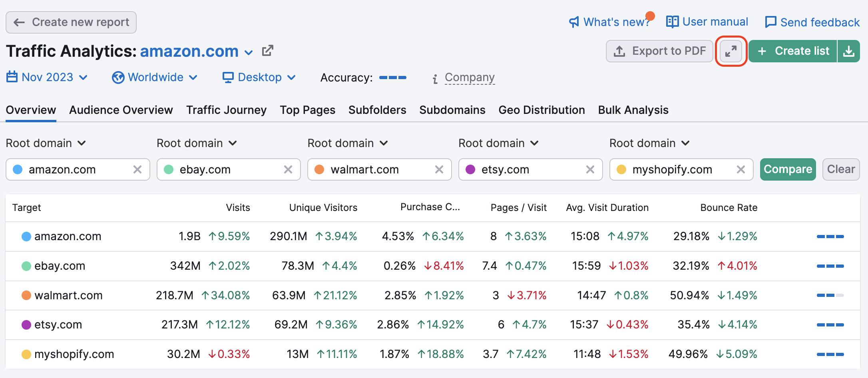Remove walmart.com from comparison field
The width and height of the screenshot is (868, 378).
439,169
